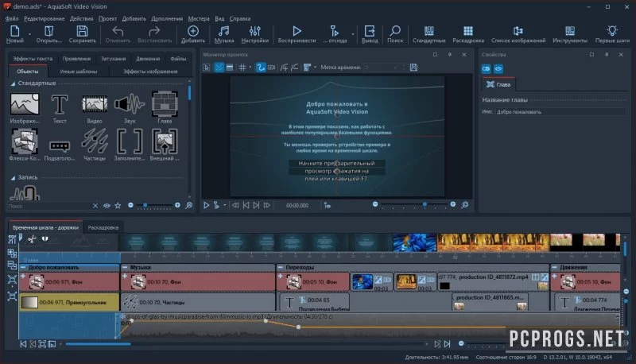The width and height of the screenshot is (636, 364).
Task: Select the Видео object icon
Action: [x=95, y=104]
